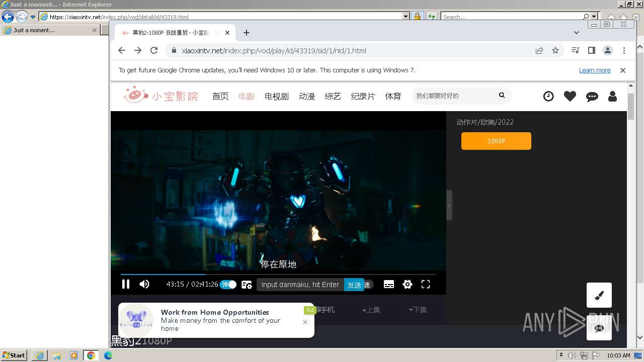
Task: Close the 黑豹2-1080P Chrome tab
Action: point(227,33)
